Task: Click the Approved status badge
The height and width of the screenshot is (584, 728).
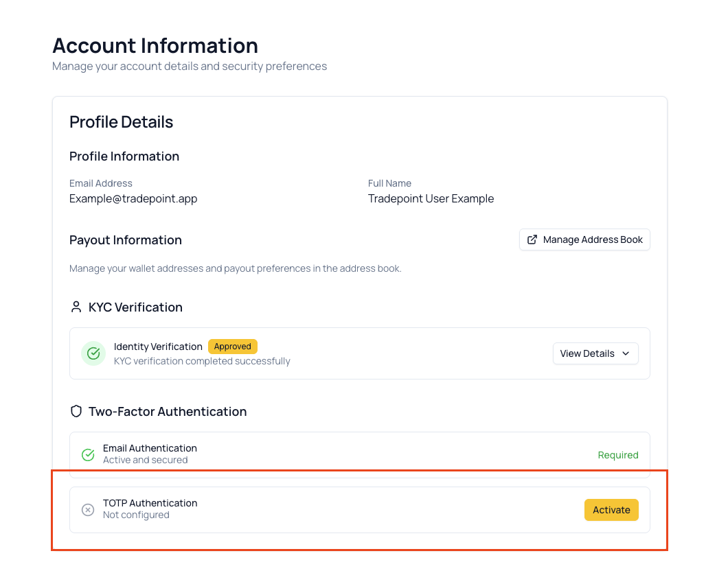Action: (232, 346)
